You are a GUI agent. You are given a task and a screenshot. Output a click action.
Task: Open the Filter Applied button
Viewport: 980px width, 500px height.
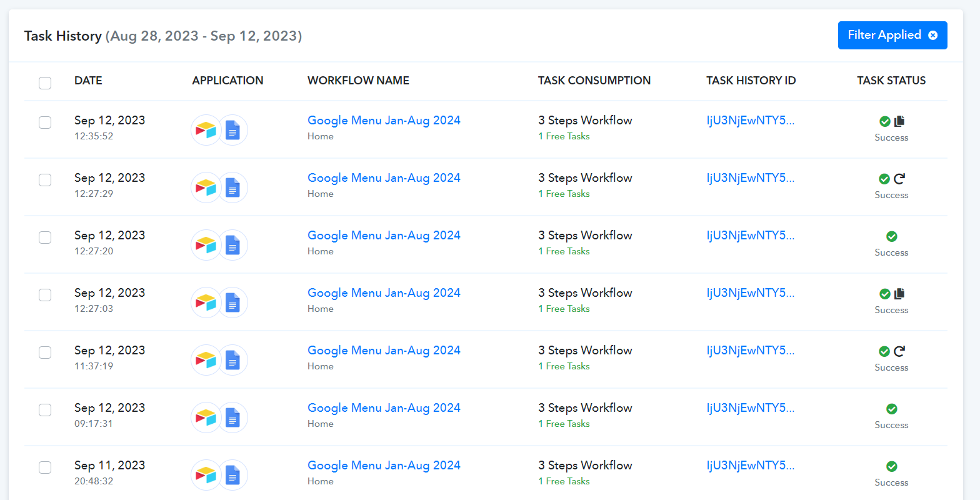tap(892, 35)
